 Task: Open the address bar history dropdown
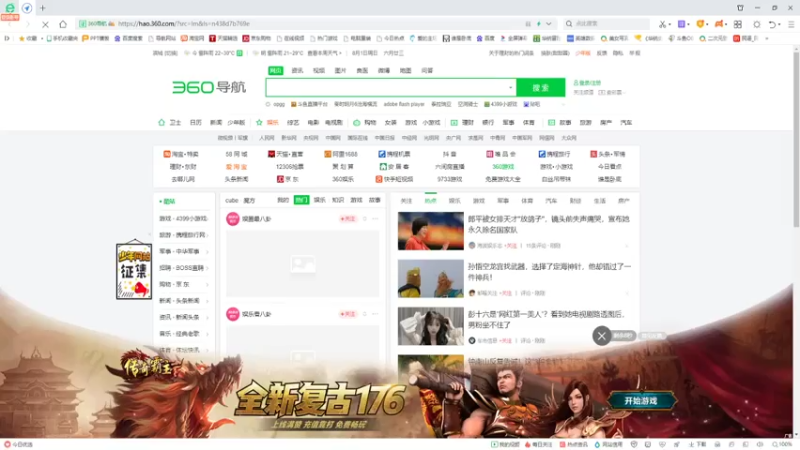pos(548,23)
